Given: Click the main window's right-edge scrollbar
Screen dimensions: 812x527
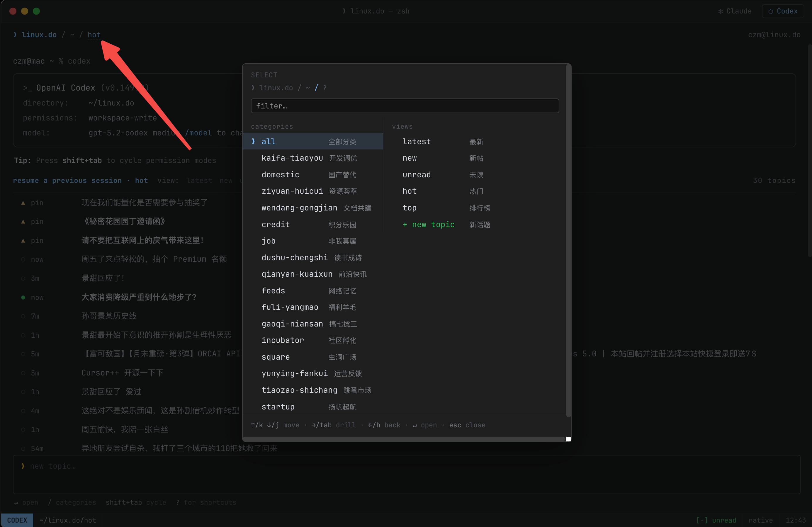Looking at the screenshot, I should 810,150.
